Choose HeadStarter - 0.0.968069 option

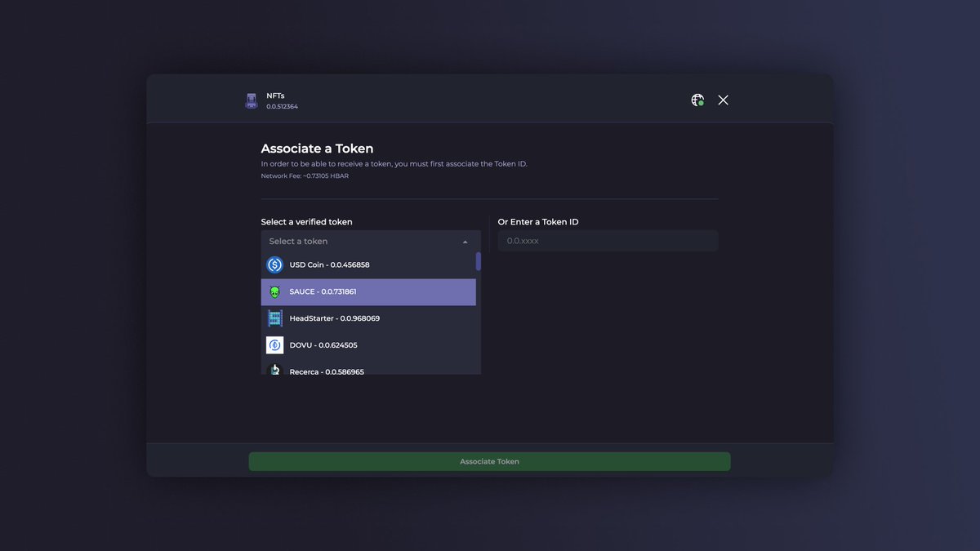tap(368, 318)
